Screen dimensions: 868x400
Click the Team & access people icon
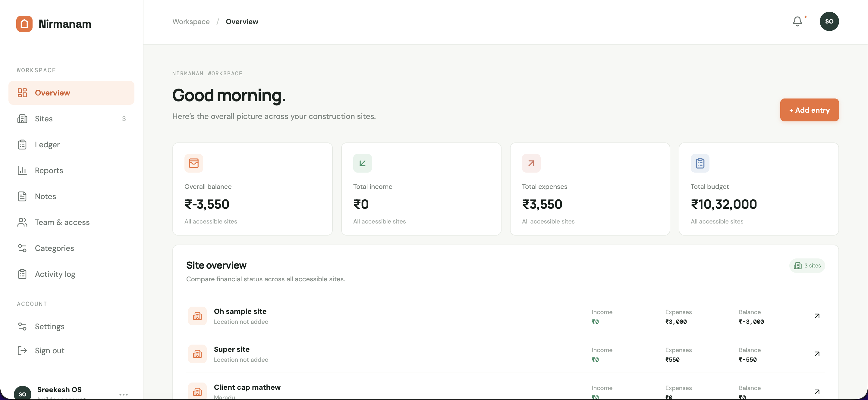click(x=22, y=222)
